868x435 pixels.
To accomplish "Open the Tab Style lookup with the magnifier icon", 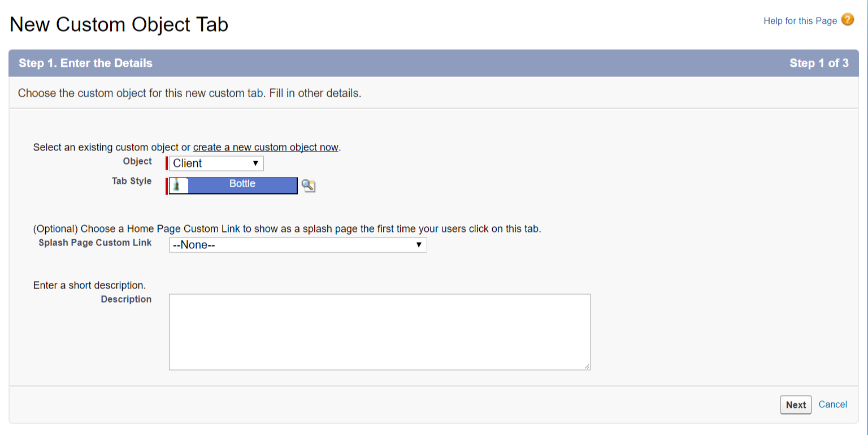I will [308, 186].
